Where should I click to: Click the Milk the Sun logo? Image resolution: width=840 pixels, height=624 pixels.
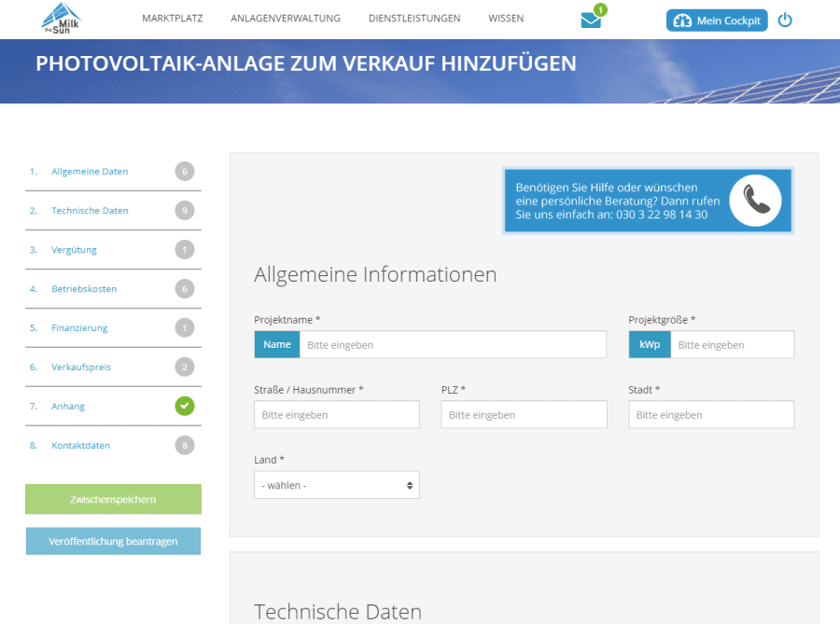click(62, 19)
